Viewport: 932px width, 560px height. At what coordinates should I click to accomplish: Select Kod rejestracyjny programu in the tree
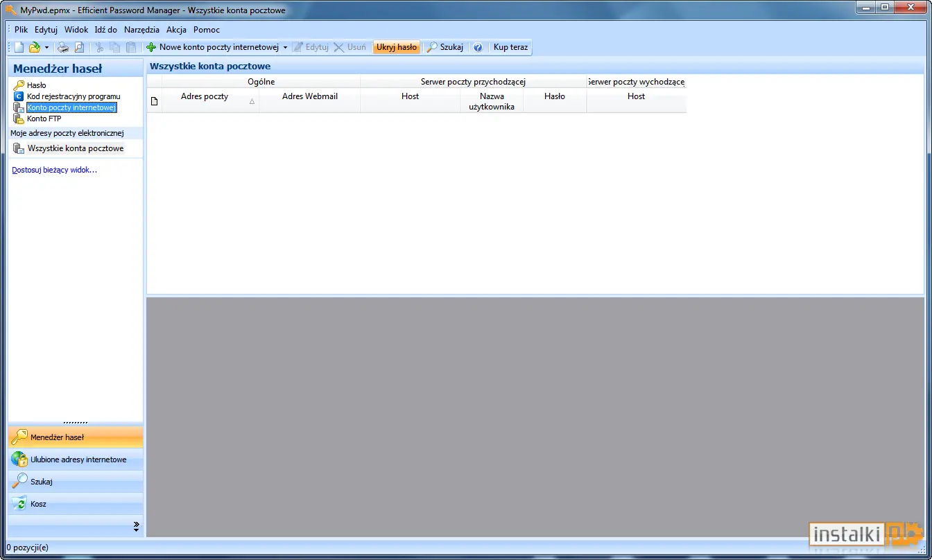click(x=74, y=96)
